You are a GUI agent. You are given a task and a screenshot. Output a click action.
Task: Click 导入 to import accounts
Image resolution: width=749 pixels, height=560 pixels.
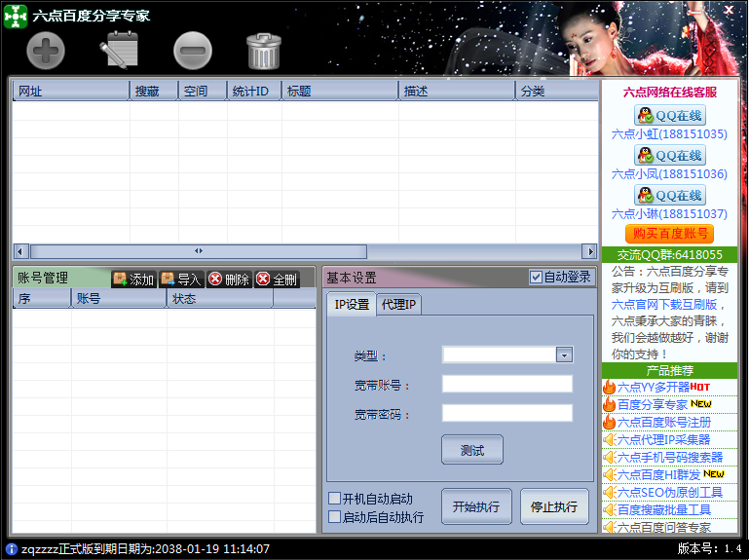tap(181, 280)
